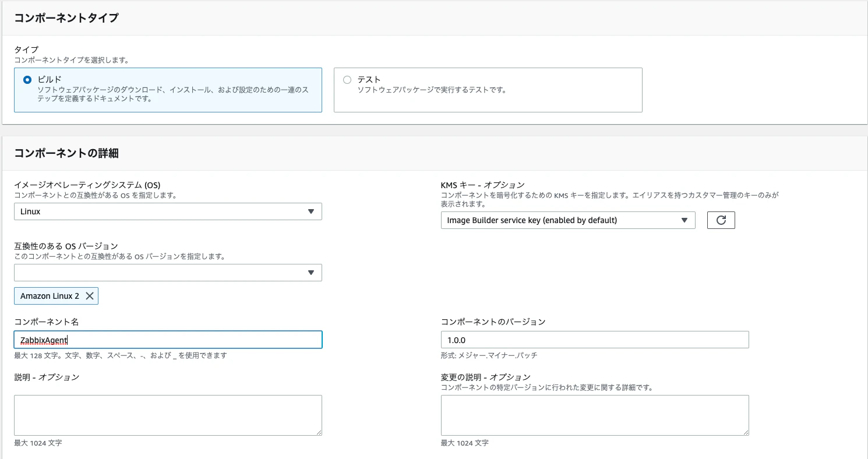Click the 変更の説明 - オプション text area
Viewport: 868px width, 459px height.
pos(595,415)
